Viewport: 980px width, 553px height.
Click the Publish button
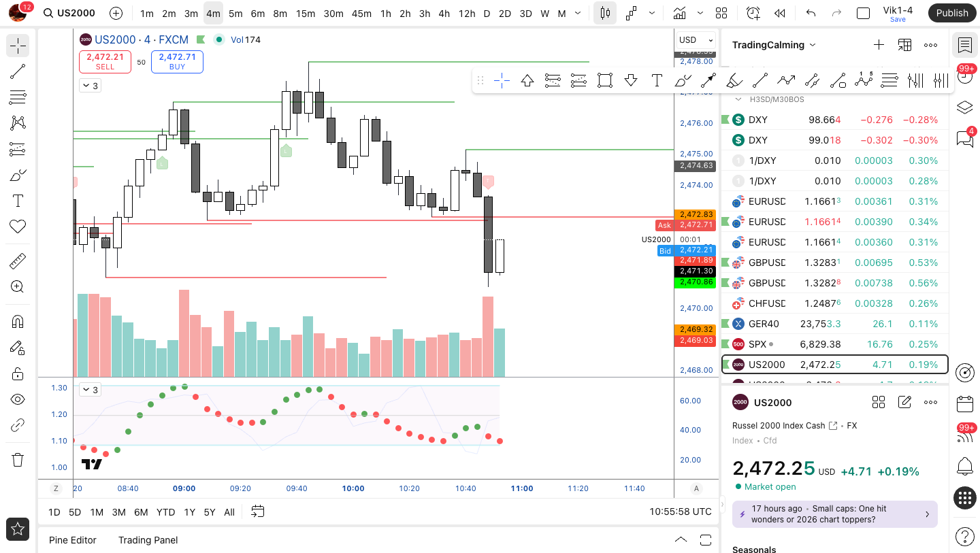point(952,13)
